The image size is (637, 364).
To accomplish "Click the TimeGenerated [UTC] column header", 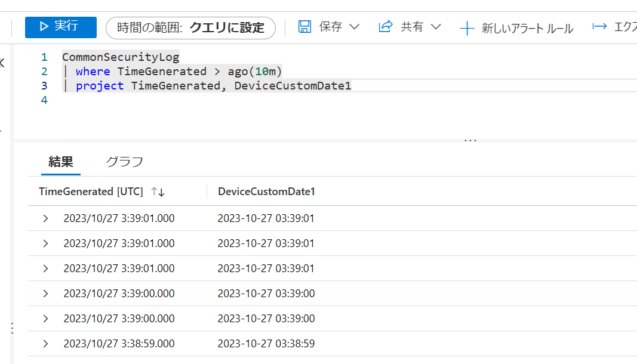I will (91, 192).
